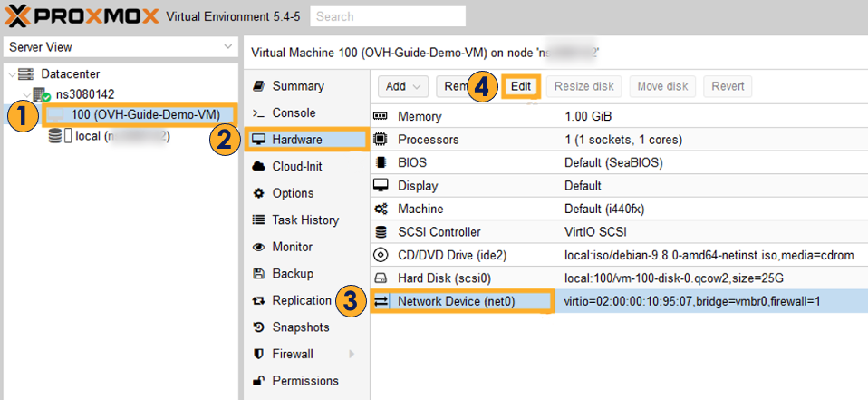Open the Add hardware dropdown
The width and height of the screenshot is (868, 400).
[x=403, y=86]
